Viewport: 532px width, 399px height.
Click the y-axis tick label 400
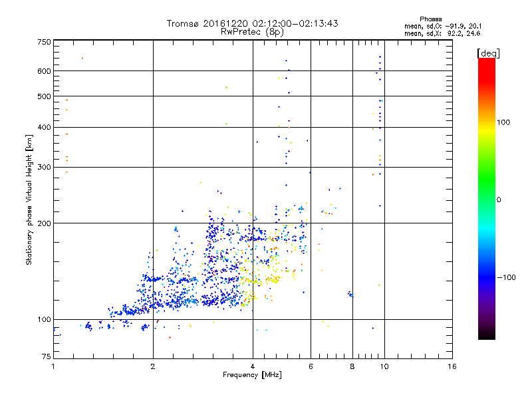pos(45,127)
